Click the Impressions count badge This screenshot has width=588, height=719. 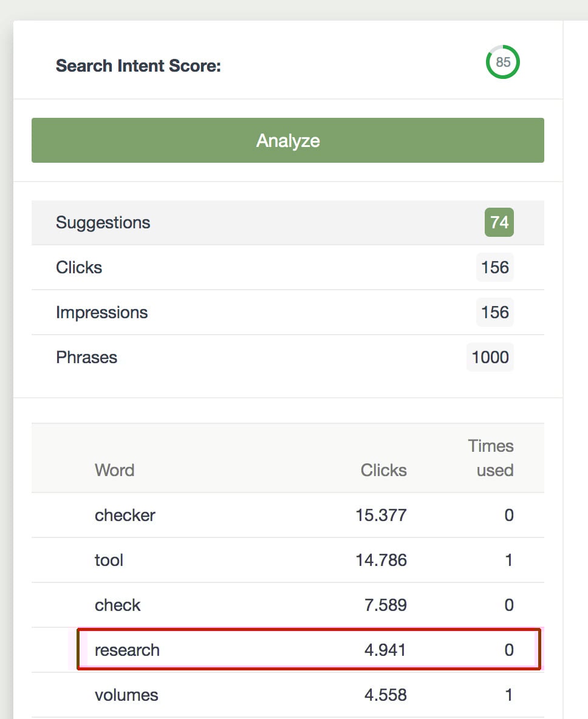(x=494, y=312)
